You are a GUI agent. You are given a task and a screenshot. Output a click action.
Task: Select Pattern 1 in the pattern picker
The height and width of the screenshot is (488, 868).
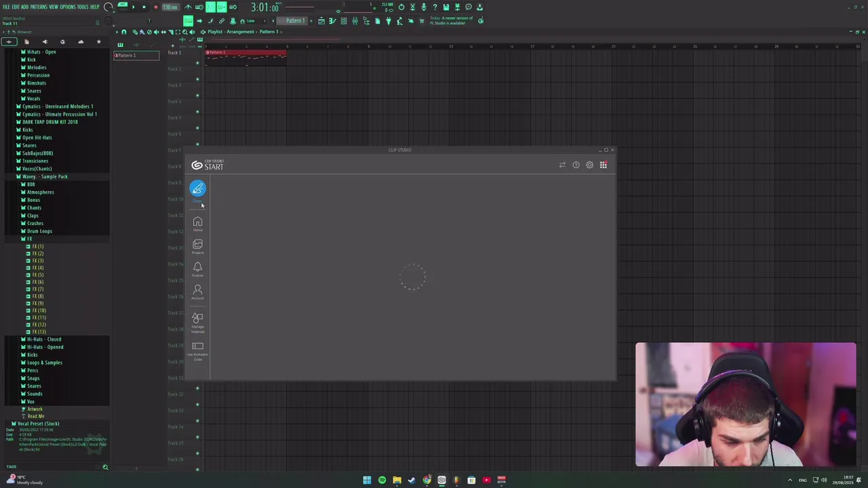tap(136, 55)
